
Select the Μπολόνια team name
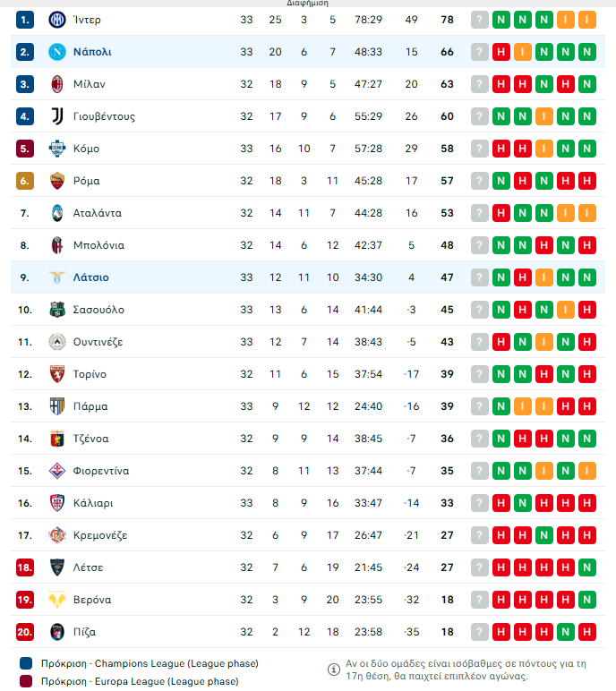point(98,245)
